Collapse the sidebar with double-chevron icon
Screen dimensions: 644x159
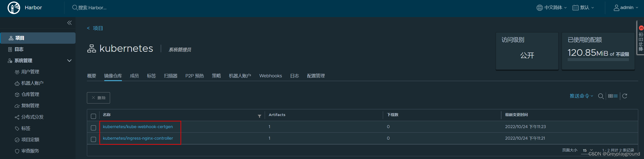70,23
